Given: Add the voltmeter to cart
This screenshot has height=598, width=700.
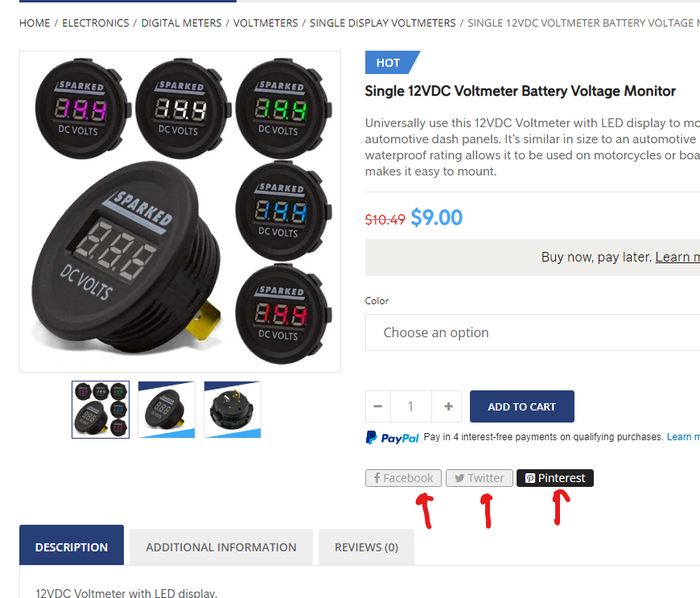Looking at the screenshot, I should [x=522, y=406].
